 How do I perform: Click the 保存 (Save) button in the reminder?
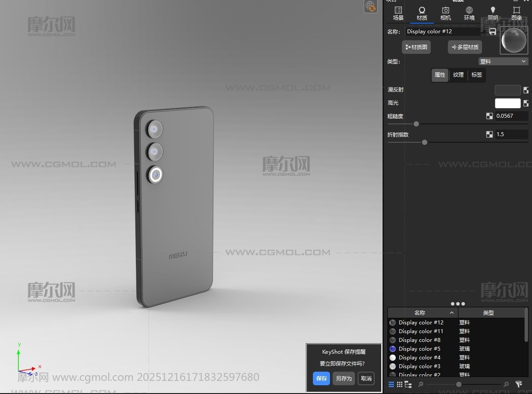pos(321,379)
